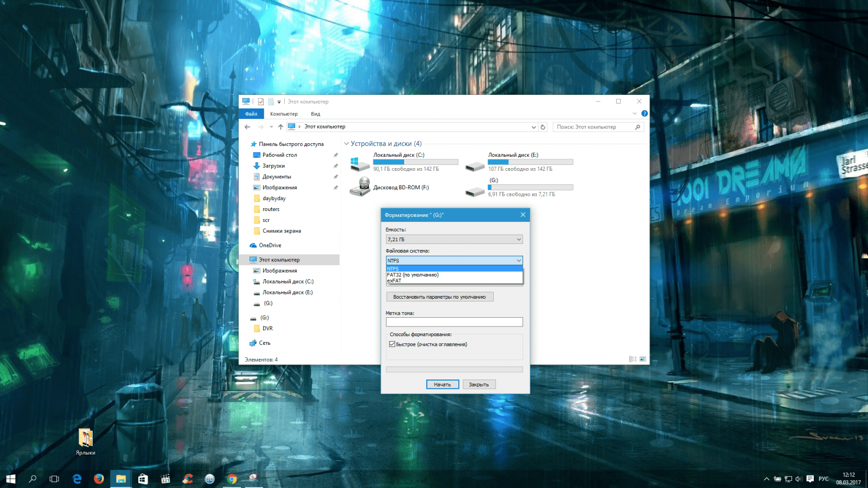
Task: Toggle the quick format checkbox
Action: (392, 344)
